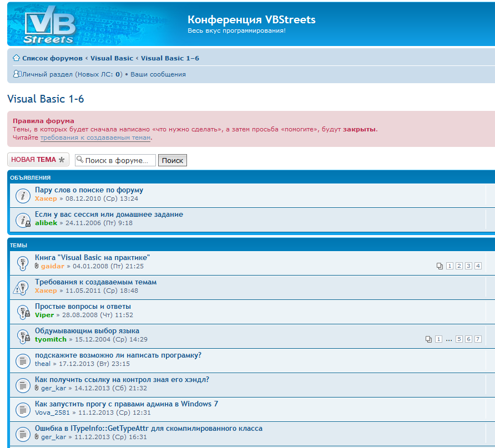Click the user icon before Личный раздел
The image size is (495, 448).
(x=17, y=74)
